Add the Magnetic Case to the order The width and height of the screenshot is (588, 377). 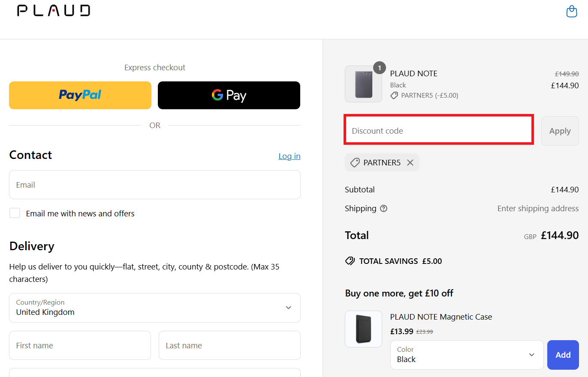[x=563, y=355]
